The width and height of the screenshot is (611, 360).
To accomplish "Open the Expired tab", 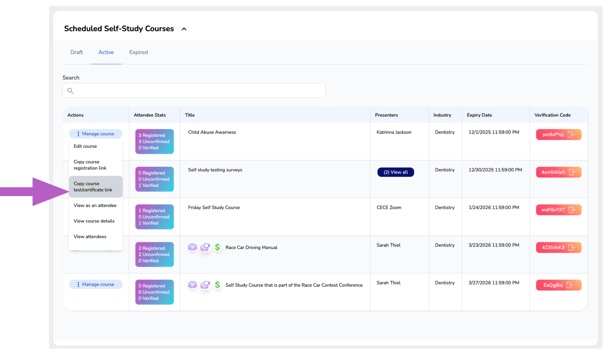I will [x=138, y=52].
